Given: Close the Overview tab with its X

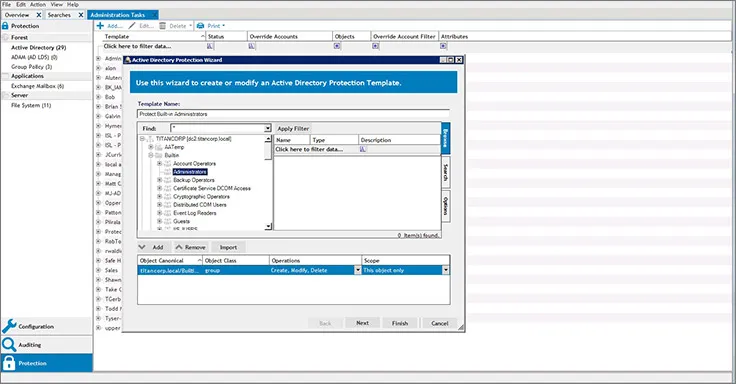Looking at the screenshot, I should (x=39, y=15).
